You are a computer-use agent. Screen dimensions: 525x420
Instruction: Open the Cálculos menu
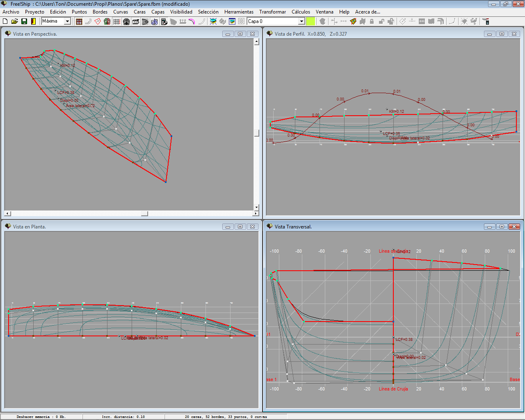coord(301,12)
